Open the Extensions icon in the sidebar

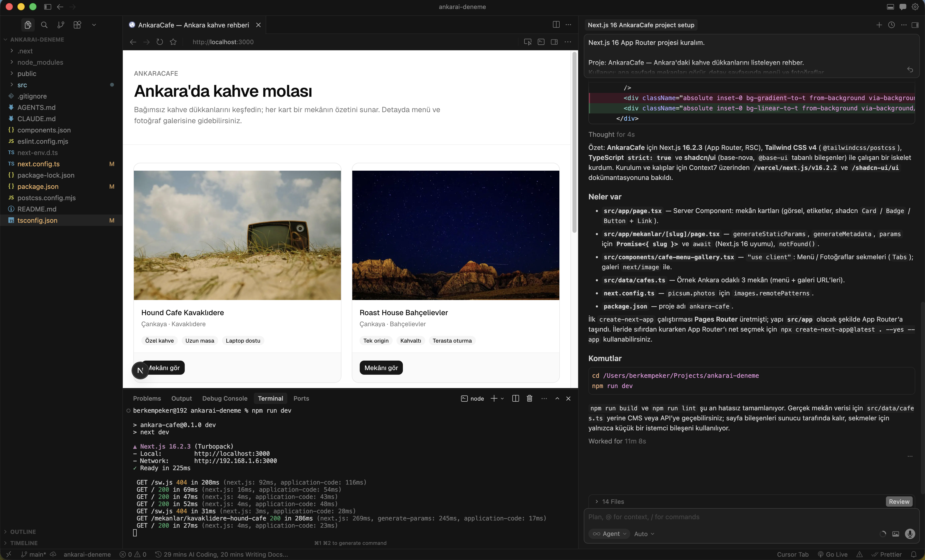click(x=77, y=25)
